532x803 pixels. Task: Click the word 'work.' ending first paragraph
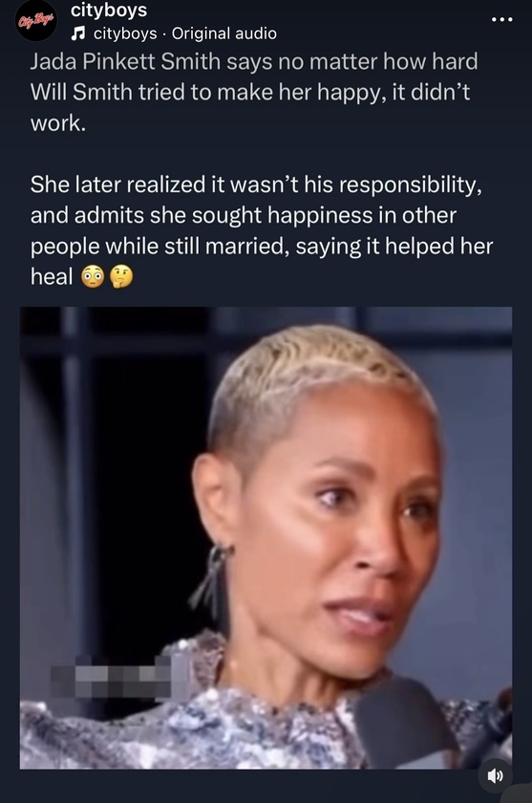tap(58, 123)
